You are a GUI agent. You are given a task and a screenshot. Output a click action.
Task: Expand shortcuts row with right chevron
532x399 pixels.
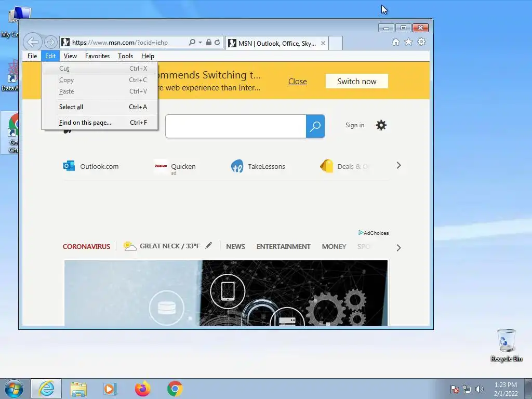(398, 166)
